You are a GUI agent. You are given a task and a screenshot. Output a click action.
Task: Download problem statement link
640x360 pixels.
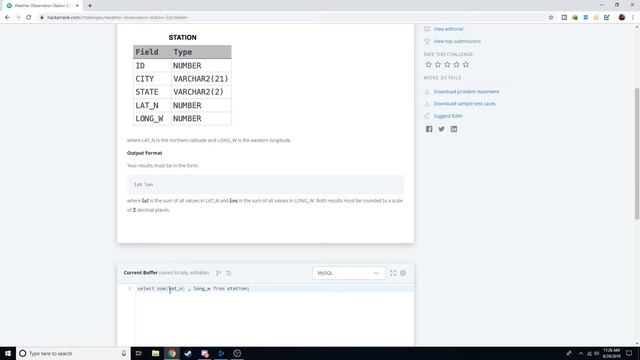pyautogui.click(x=466, y=92)
